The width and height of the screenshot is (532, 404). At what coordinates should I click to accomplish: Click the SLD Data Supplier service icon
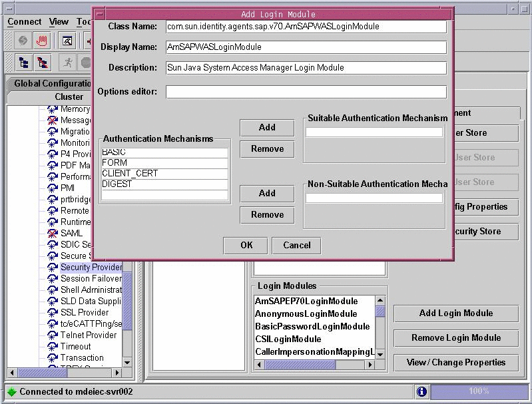52,302
